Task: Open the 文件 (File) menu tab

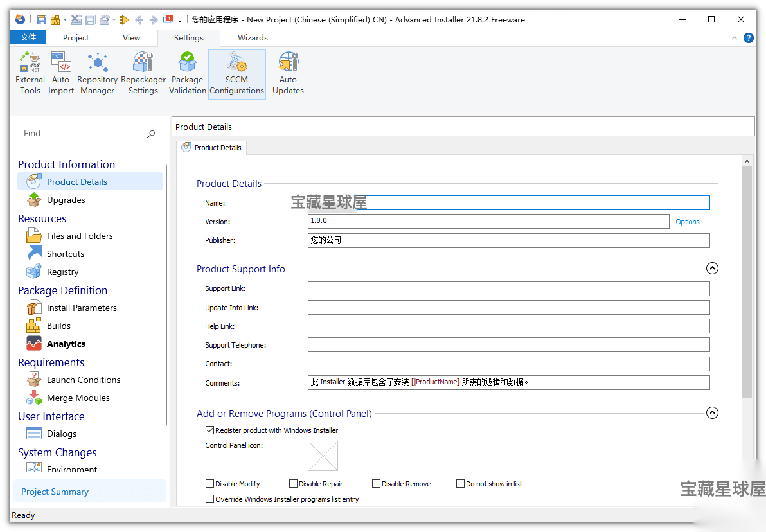Action: click(28, 37)
